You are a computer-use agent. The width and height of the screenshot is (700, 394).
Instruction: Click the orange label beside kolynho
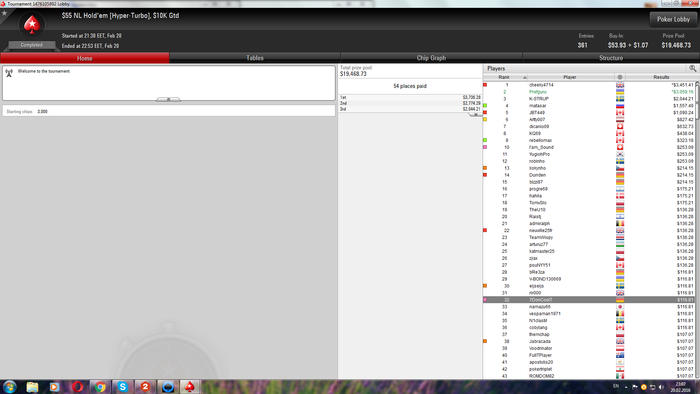tap(485, 168)
